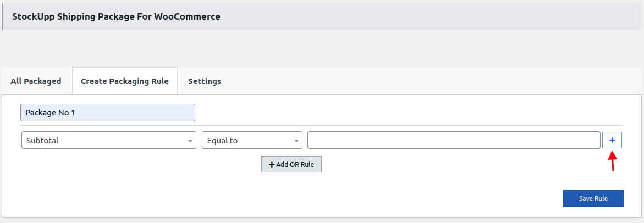The image size is (644, 223).
Task: Click the red arrow annotation below the plus button
Action: click(613, 163)
